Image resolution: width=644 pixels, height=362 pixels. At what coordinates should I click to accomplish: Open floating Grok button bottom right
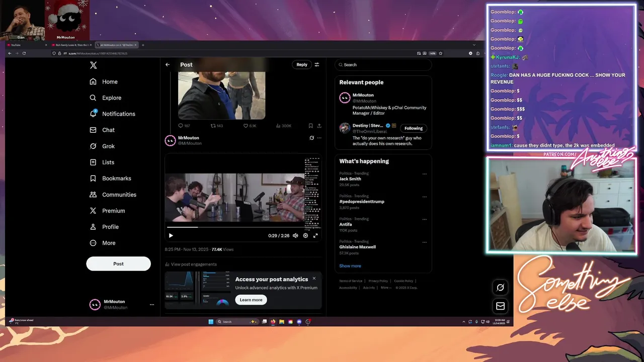500,288
